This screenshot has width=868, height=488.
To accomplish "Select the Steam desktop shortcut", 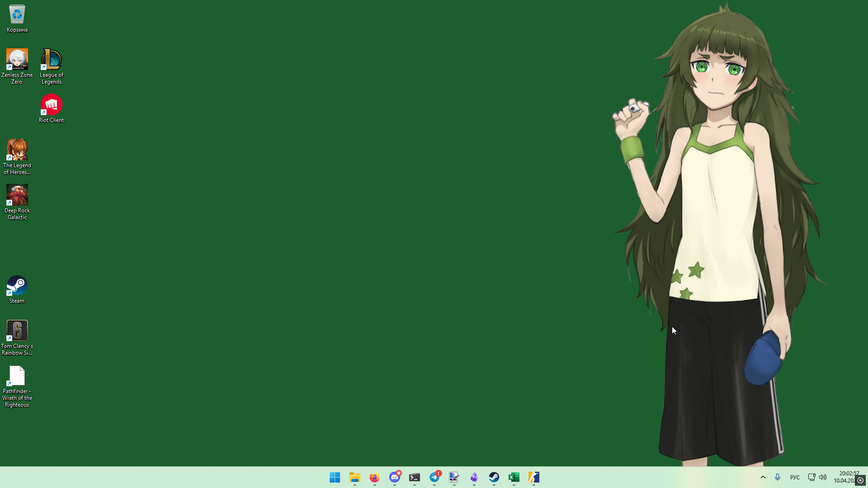I will click(x=17, y=289).
